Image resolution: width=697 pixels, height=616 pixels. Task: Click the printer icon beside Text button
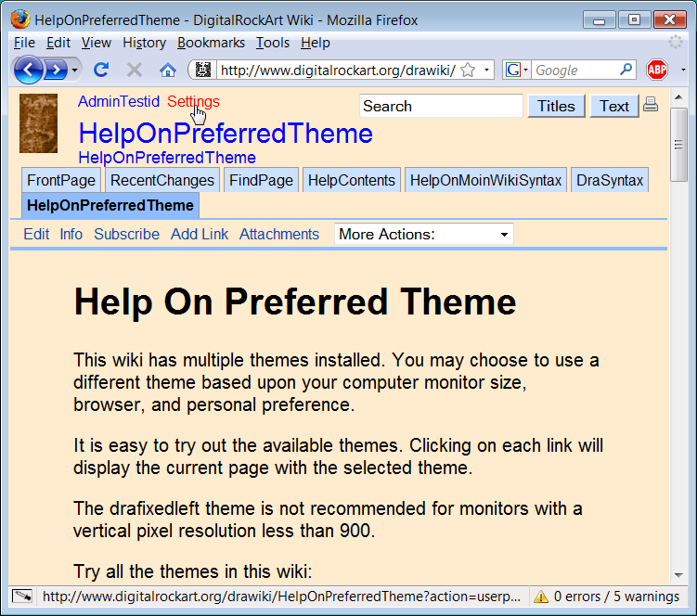(x=651, y=105)
